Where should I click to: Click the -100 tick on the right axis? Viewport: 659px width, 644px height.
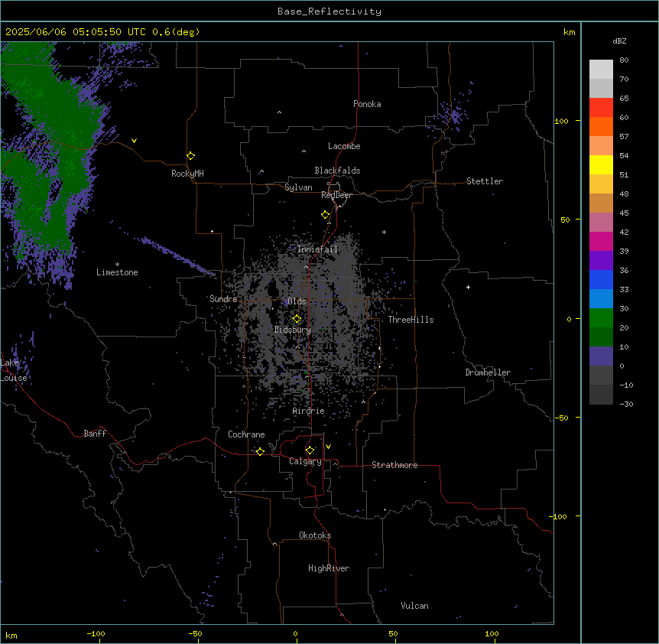click(x=559, y=516)
